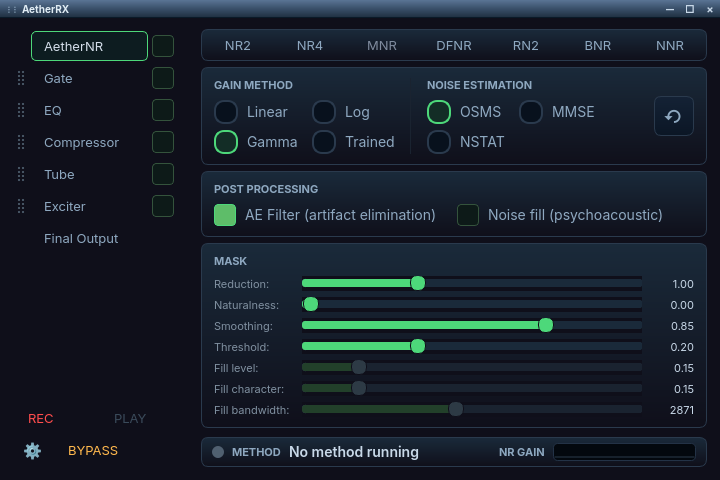Click the Tube row drag handle
Screen dimensions: 720x480
pyautogui.click(x=21, y=174)
